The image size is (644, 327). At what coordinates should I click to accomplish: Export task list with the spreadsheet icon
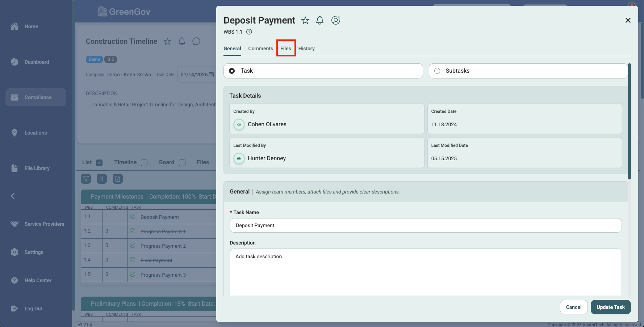tap(118, 178)
